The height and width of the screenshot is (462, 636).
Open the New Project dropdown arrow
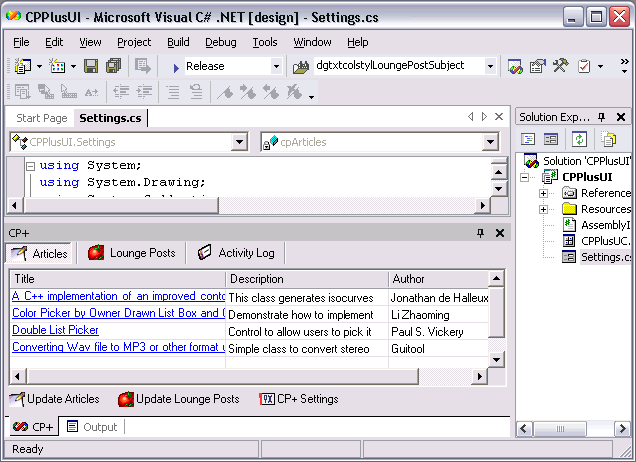(x=39, y=66)
